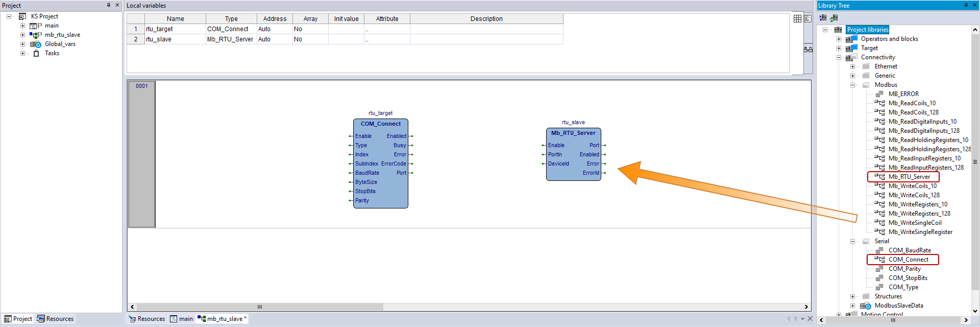The width and height of the screenshot is (980, 327).
Task: Select COM_Connect under the Serial folder
Action: 908,260
